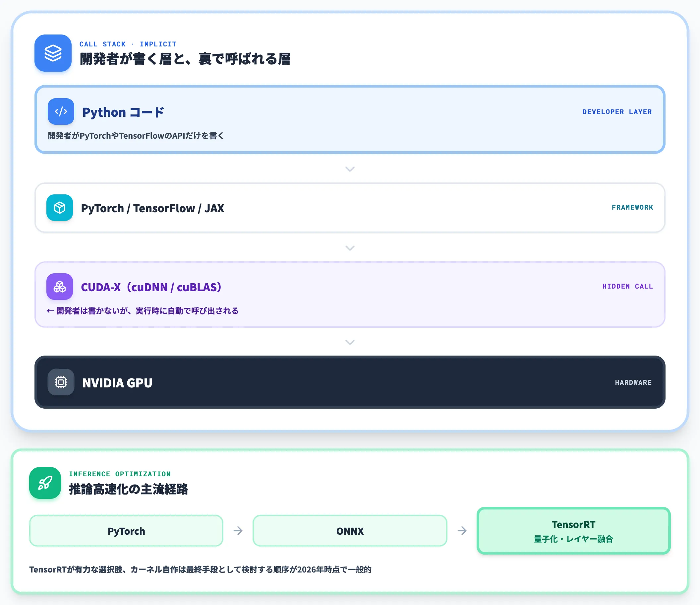Click the arrow between ONNX and TensorRT
700x605 pixels.
pyautogui.click(x=462, y=531)
